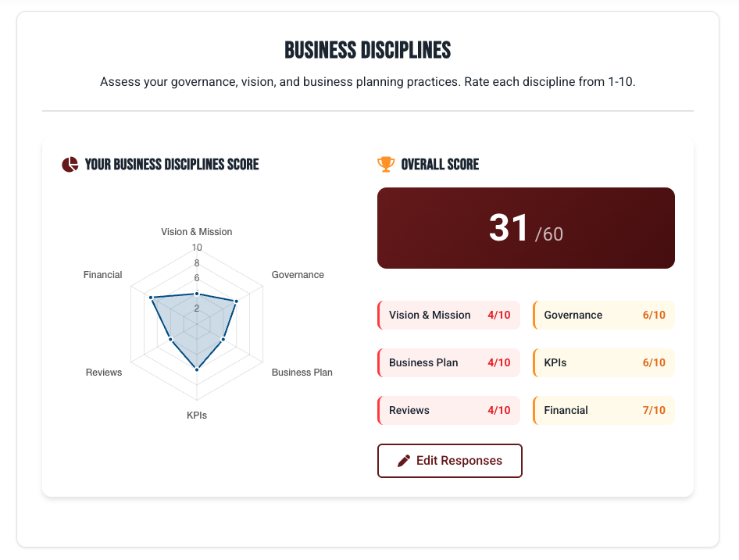Select the Business Plan 4/10 score card
739x560 pixels.
coord(448,362)
